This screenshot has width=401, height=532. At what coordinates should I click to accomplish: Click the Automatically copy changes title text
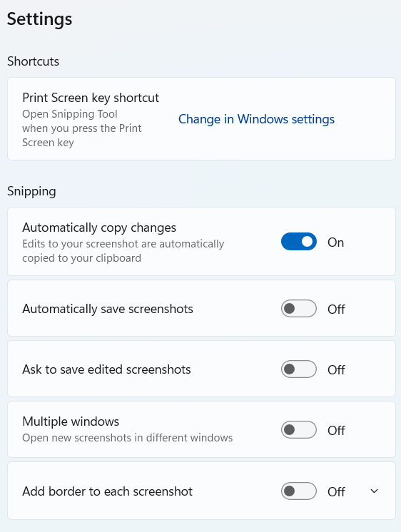[x=99, y=227]
